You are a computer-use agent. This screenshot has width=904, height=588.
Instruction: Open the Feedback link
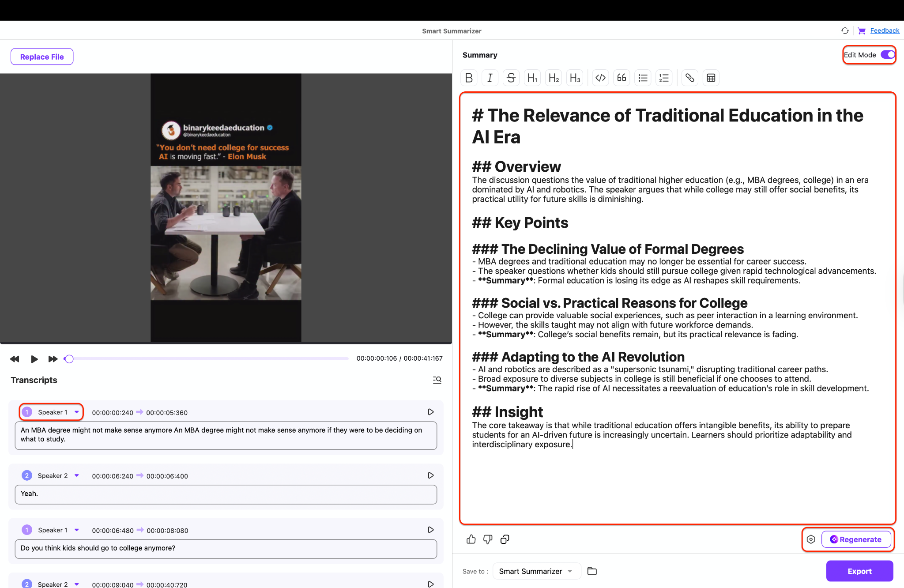tap(885, 30)
